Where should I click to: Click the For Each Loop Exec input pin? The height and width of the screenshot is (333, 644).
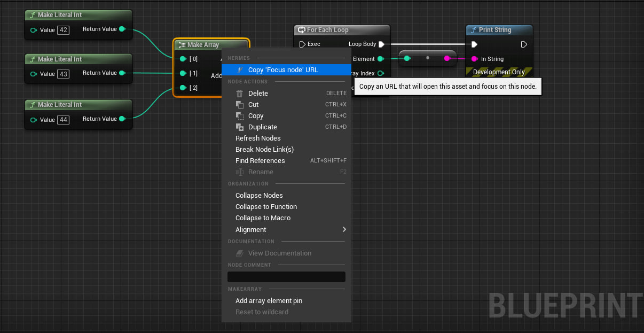[x=302, y=44]
